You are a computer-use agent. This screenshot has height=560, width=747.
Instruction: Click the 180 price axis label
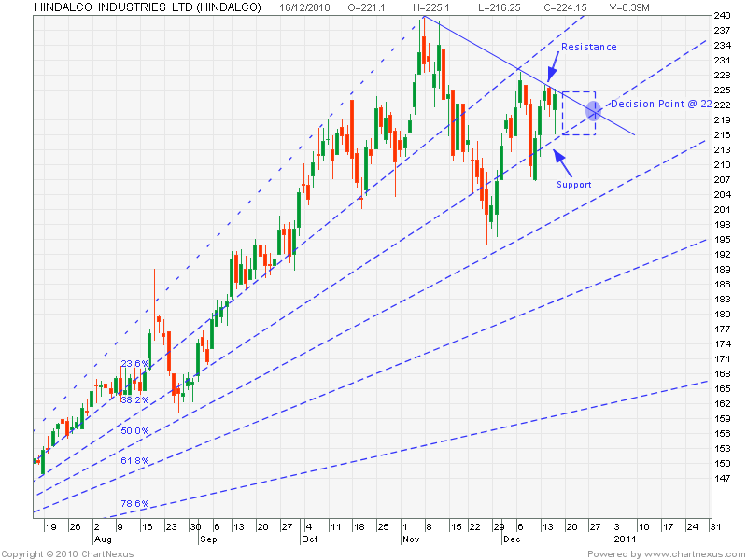[x=722, y=314]
